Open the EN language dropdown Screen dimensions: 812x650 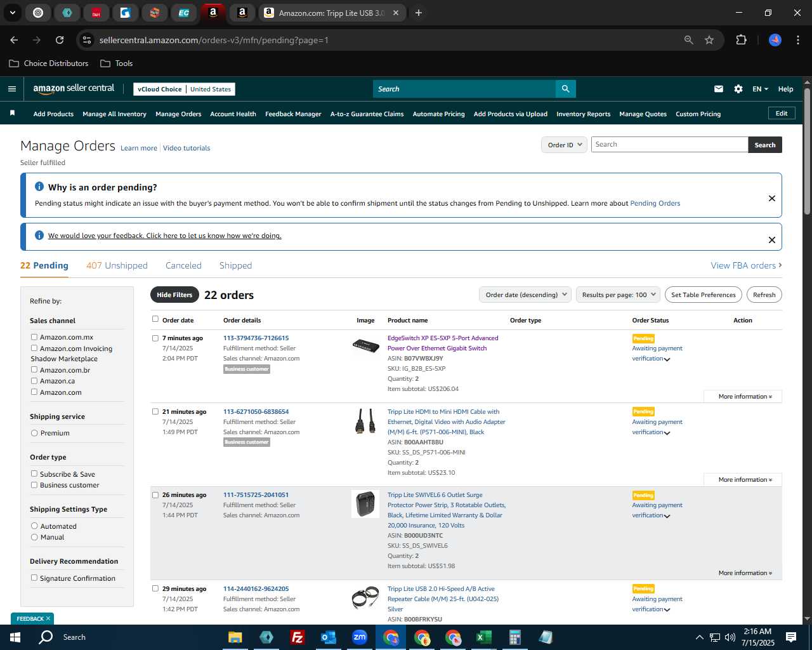coord(760,89)
